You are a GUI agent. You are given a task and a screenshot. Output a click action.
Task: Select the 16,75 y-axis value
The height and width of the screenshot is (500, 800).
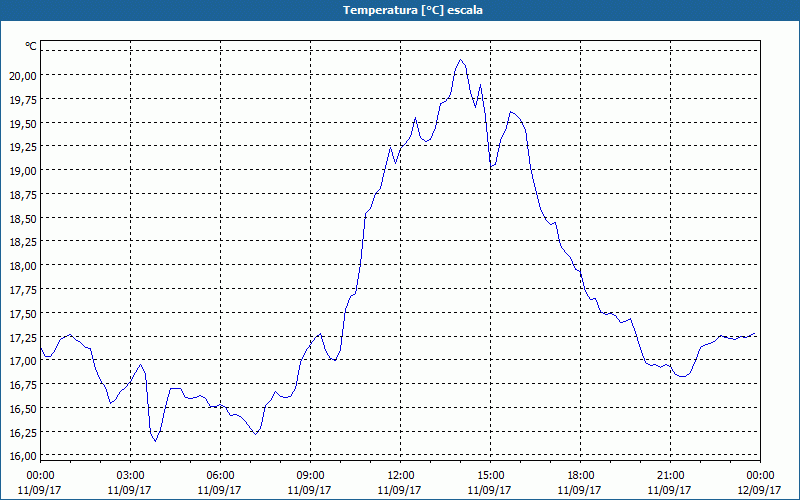pyautogui.click(x=23, y=385)
